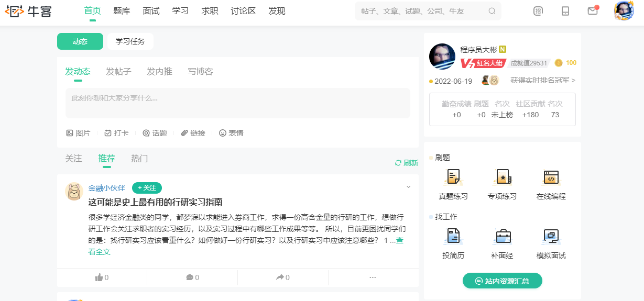Select the 动态 tab button
The width and height of the screenshot is (644, 301).
pyautogui.click(x=80, y=41)
